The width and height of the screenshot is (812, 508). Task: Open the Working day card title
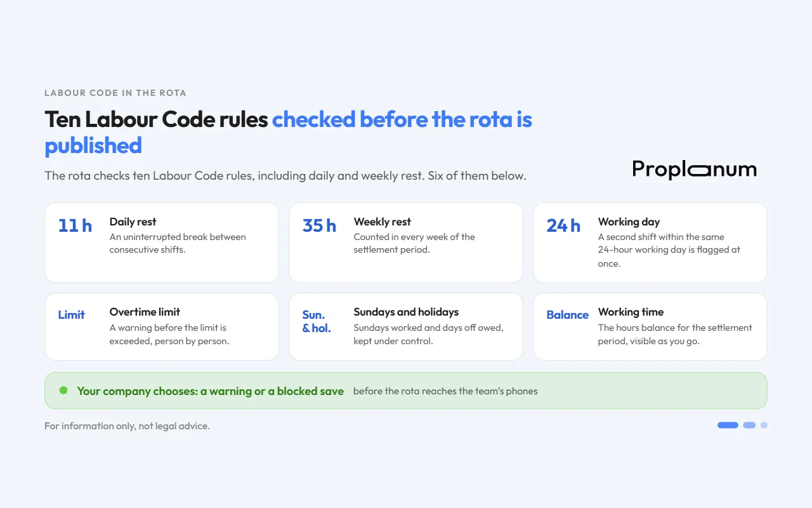pos(629,222)
